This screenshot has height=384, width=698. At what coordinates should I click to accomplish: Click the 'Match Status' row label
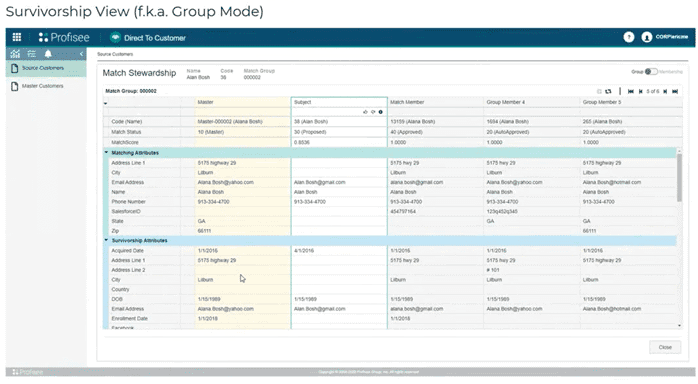pyautogui.click(x=126, y=132)
